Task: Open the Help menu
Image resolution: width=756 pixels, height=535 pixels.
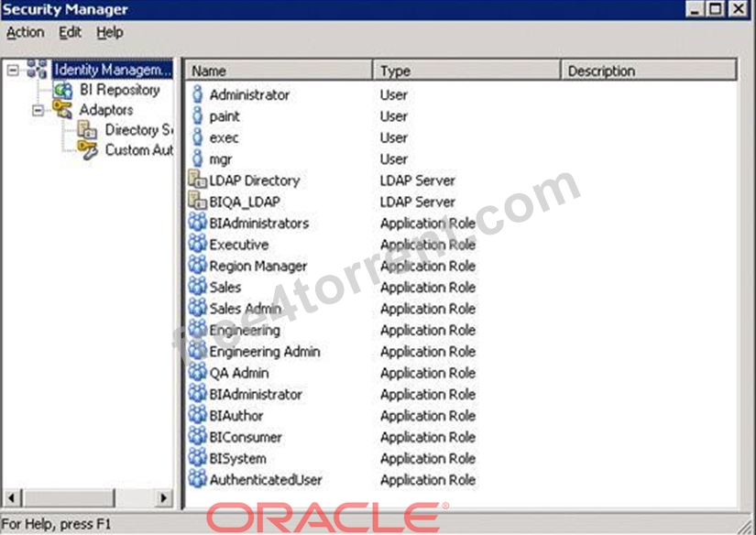Action: pyautogui.click(x=109, y=32)
